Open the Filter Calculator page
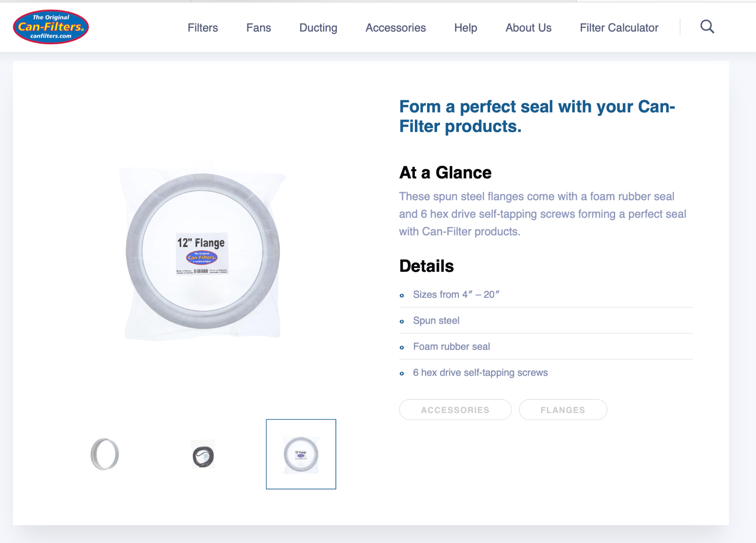Viewport: 756px width, 543px height. [619, 28]
